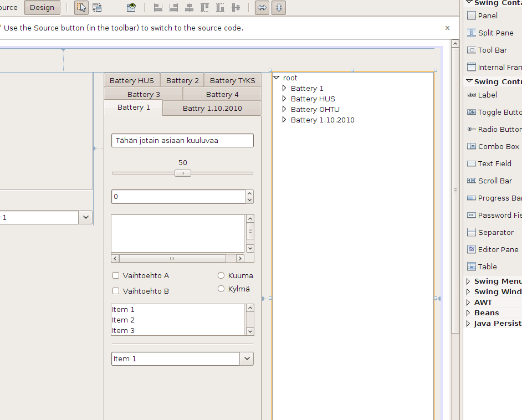This screenshot has height=420, width=522.
Task: Switch to the Design view button
Action: click(x=42, y=7)
